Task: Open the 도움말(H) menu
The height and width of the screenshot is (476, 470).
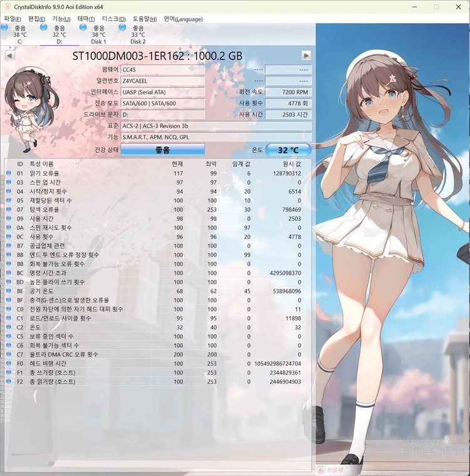Action: [x=145, y=19]
